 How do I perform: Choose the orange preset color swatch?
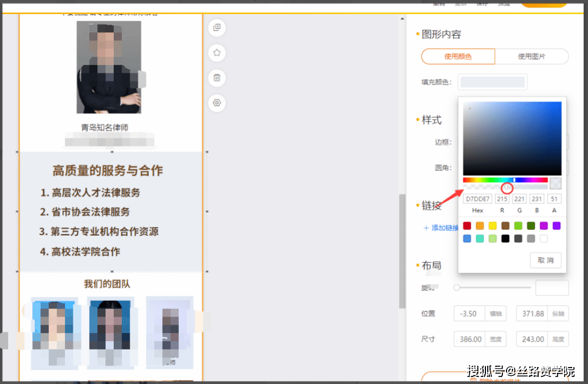pos(480,226)
